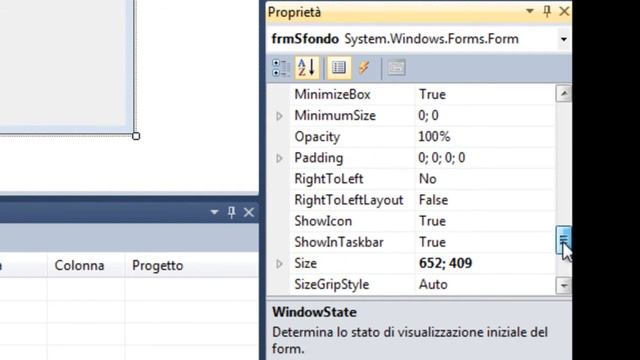Open the Events lightning bolt icon
Viewport: 640px width, 360px height.
364,68
